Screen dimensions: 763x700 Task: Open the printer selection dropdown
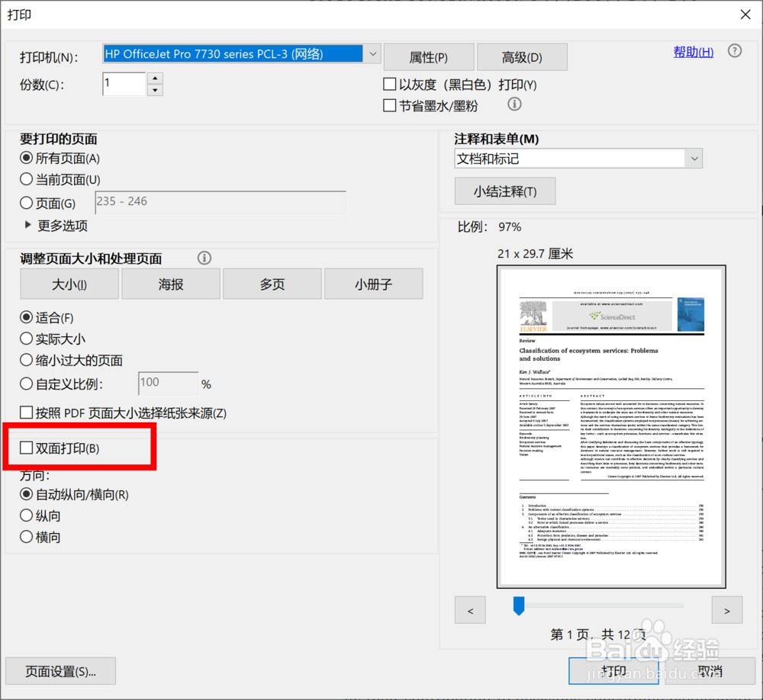pyautogui.click(x=372, y=53)
